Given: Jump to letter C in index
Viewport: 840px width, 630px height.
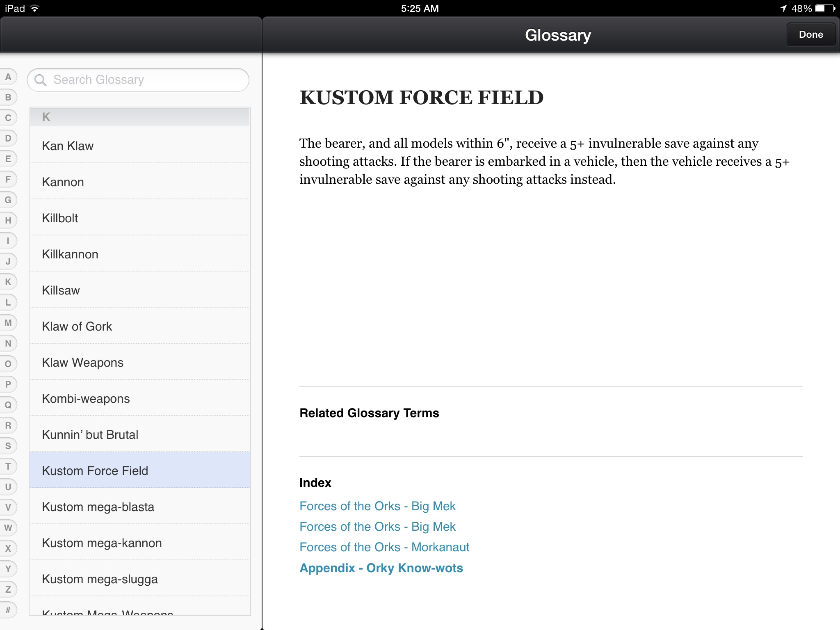Looking at the screenshot, I should tap(8, 118).
